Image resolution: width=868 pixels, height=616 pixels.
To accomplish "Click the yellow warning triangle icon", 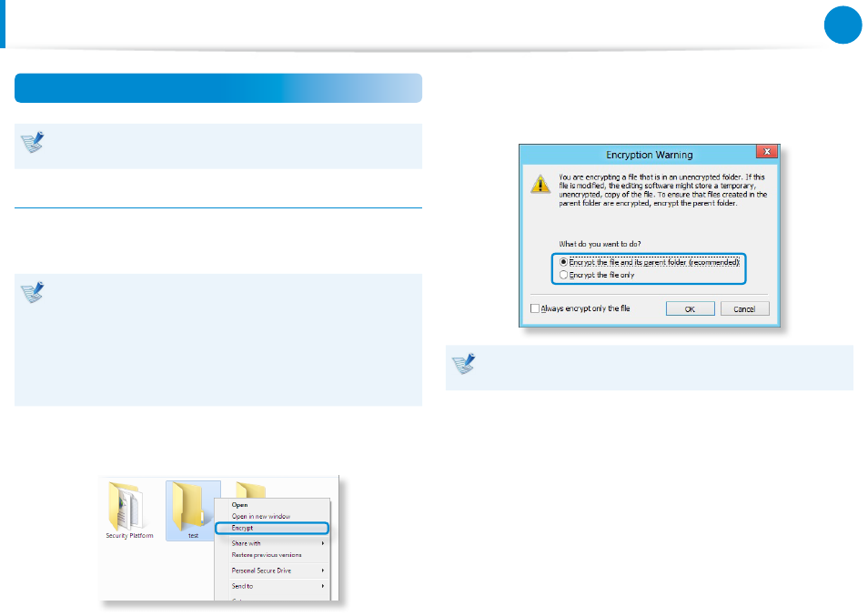I will click(x=540, y=185).
